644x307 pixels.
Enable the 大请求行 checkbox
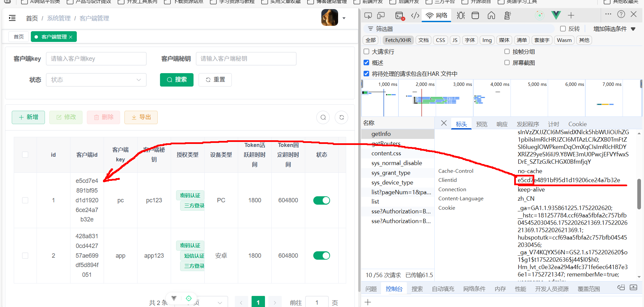pyautogui.click(x=367, y=52)
